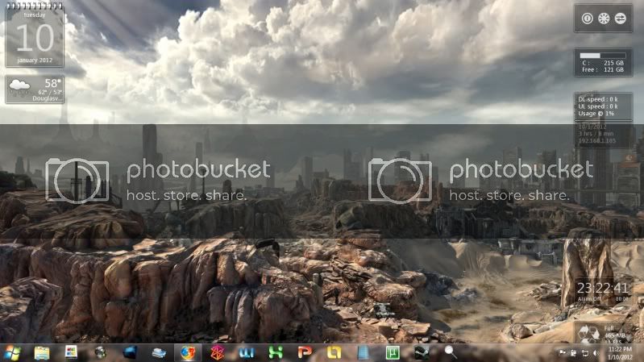The image size is (644, 362).
Task: Open the calendar gadget showing Tuesday 10
Action: 35,35
